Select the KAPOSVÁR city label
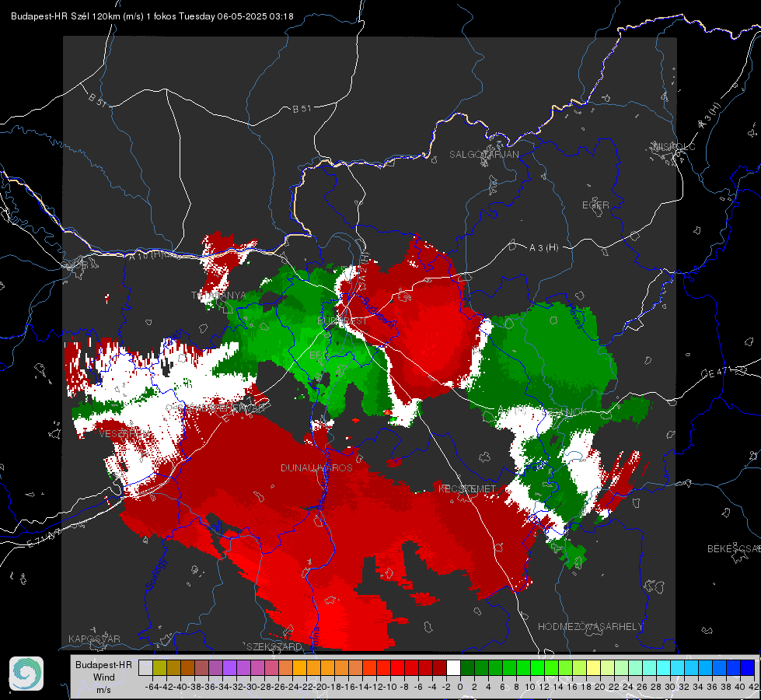Screen dimensions: 761x700 point(94,639)
